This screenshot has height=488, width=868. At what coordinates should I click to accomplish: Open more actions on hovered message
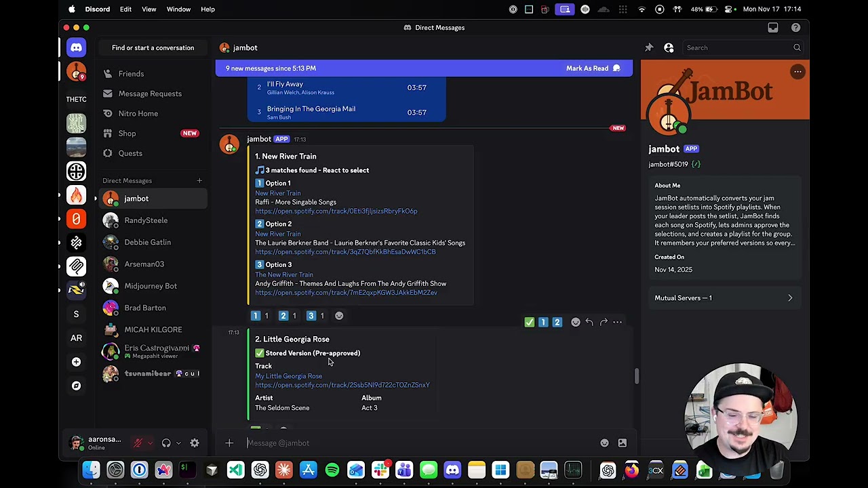[617, 323]
